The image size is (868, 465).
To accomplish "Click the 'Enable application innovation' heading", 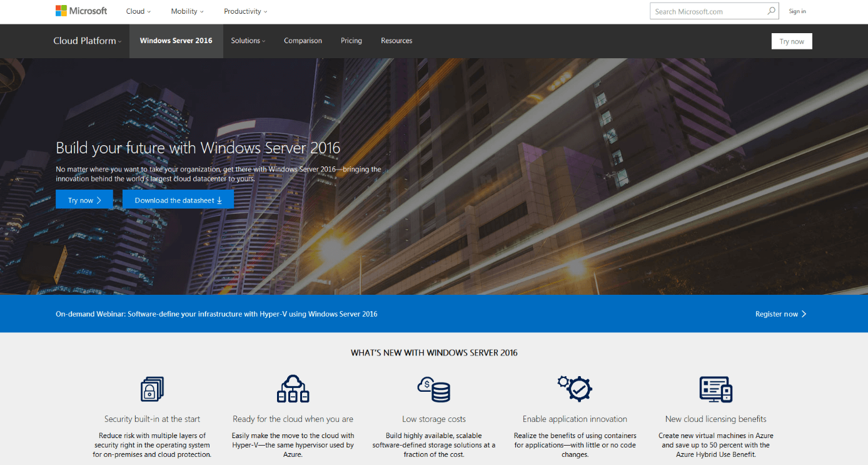I will click(x=575, y=419).
